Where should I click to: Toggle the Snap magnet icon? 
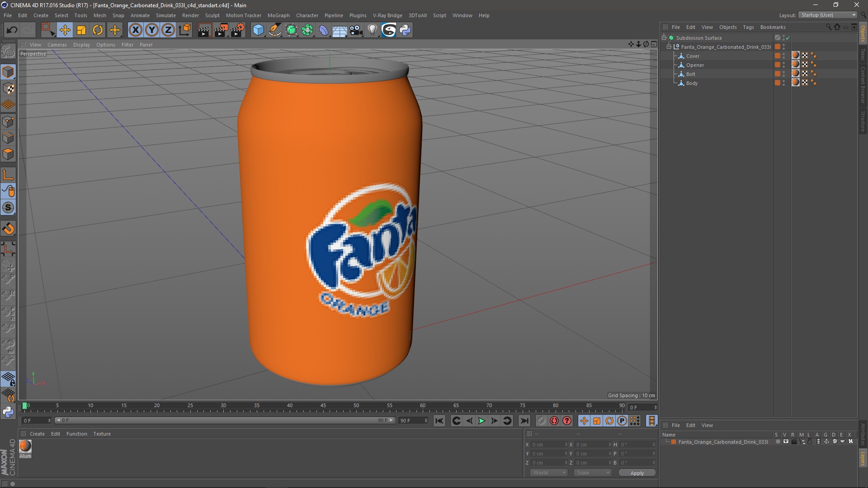[8, 229]
